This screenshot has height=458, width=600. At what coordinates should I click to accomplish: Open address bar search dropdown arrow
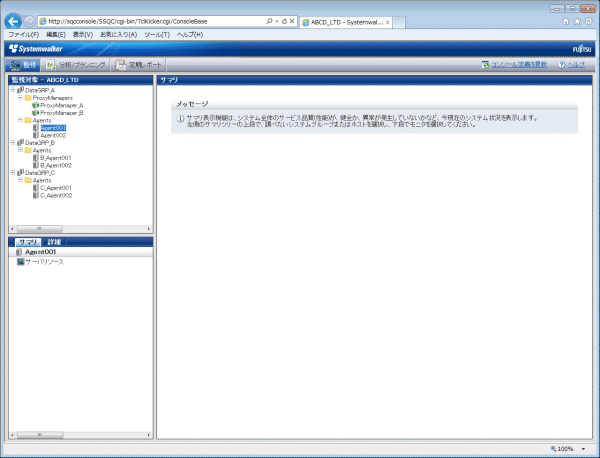(277, 21)
